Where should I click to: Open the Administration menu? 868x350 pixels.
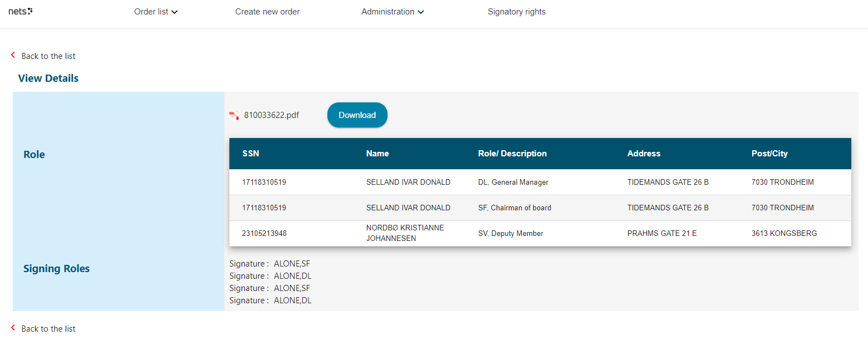[x=388, y=12]
